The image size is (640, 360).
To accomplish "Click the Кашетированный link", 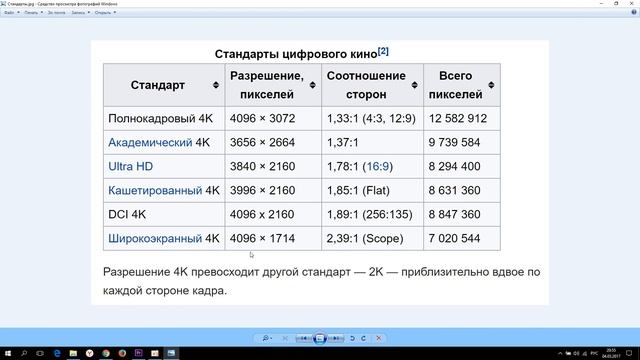I will tap(155, 191).
